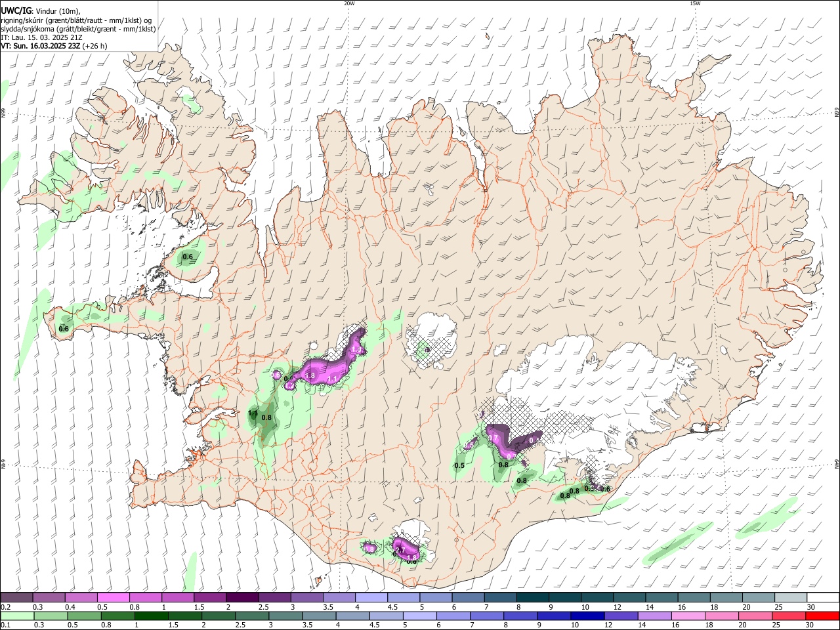The height and width of the screenshot is (630, 840).
Task: Click the '0.2' label in the upper legend
Action: pos(5,607)
